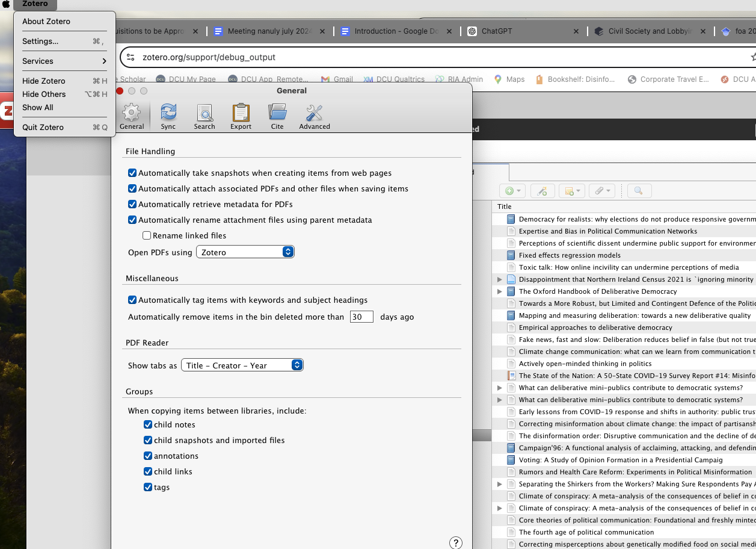Expand second What can deliberative mini-publics row
This screenshot has width=756, height=549.
pos(499,400)
